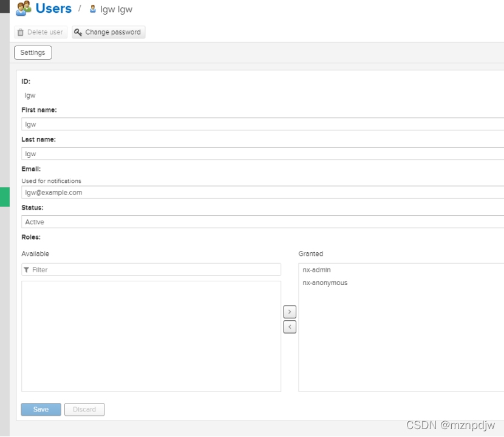Switch to the Settings tab
The width and height of the screenshot is (504, 437).
[x=33, y=52]
